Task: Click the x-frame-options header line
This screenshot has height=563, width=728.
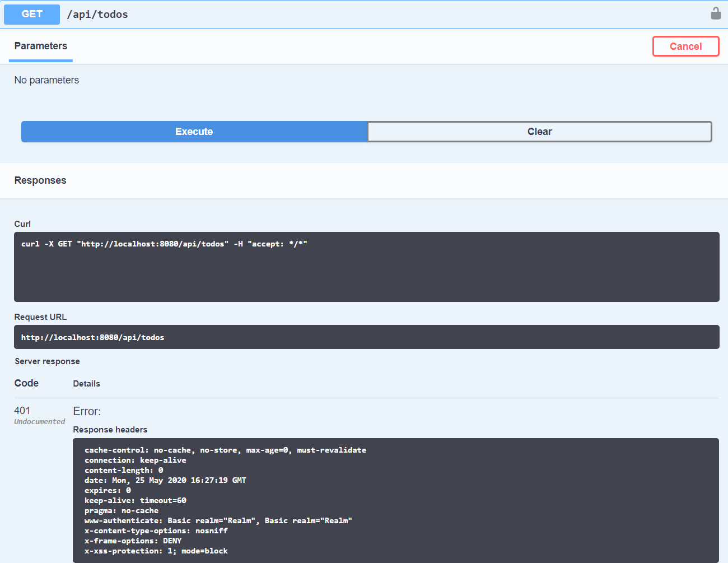Action: (133, 541)
